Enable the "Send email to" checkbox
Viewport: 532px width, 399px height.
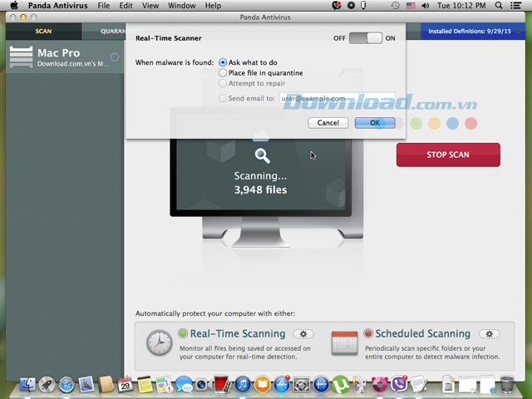(222, 98)
